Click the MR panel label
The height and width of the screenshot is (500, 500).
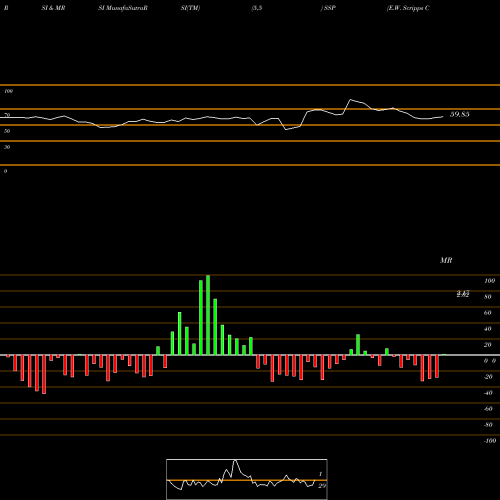click(446, 260)
